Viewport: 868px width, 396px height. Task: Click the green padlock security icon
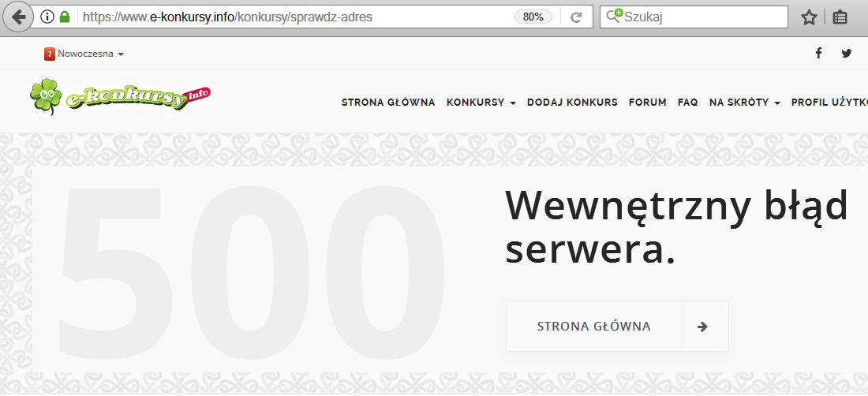(x=65, y=17)
